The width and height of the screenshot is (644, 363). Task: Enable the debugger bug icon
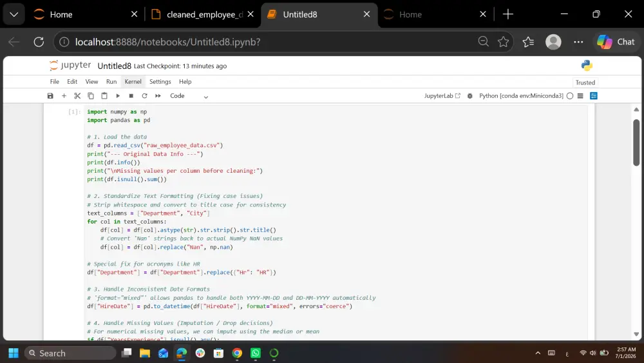pyautogui.click(x=470, y=96)
